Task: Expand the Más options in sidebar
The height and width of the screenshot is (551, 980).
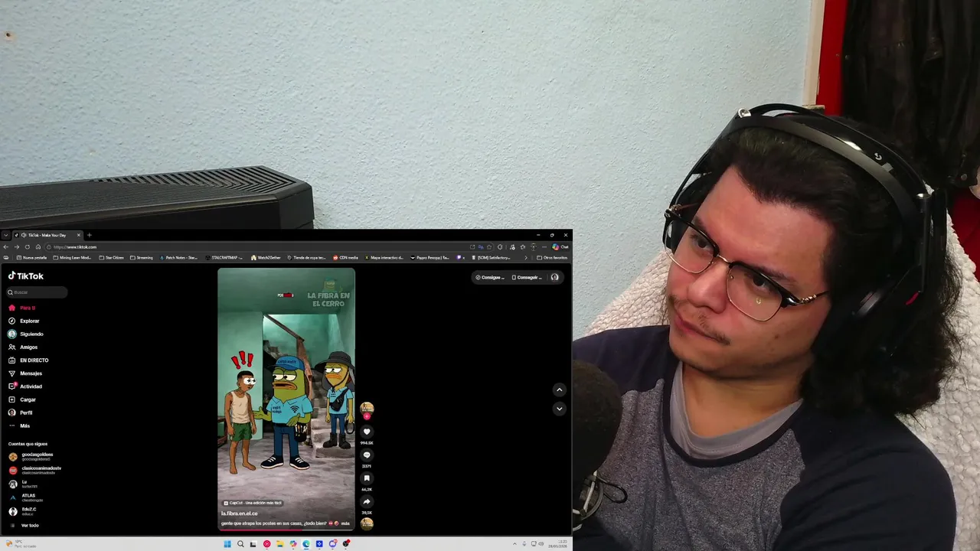Action: tap(19, 425)
